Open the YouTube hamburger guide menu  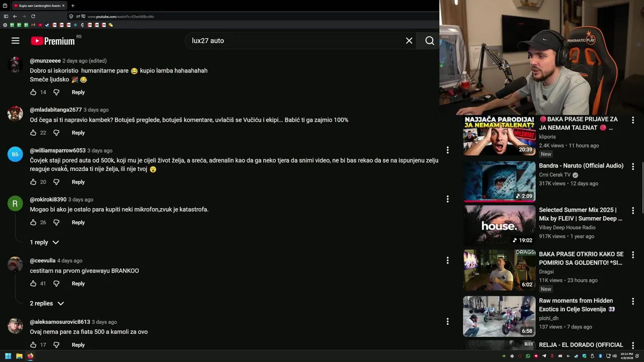pyautogui.click(x=16, y=41)
